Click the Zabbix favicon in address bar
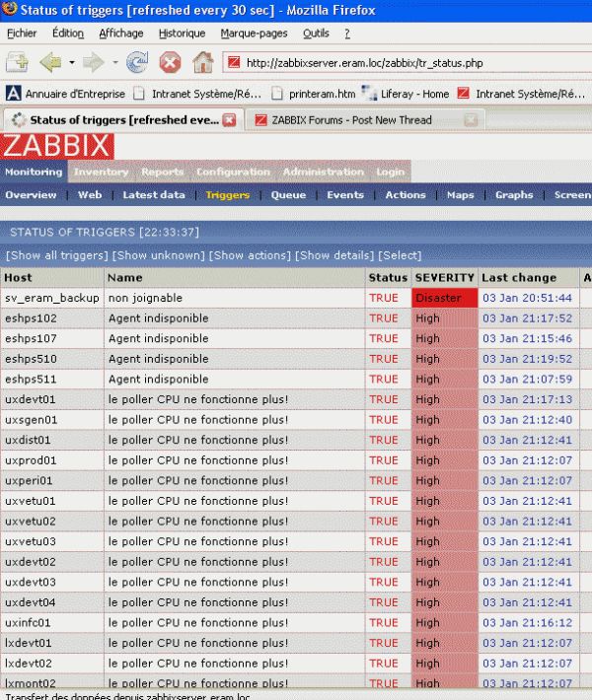 (234, 62)
